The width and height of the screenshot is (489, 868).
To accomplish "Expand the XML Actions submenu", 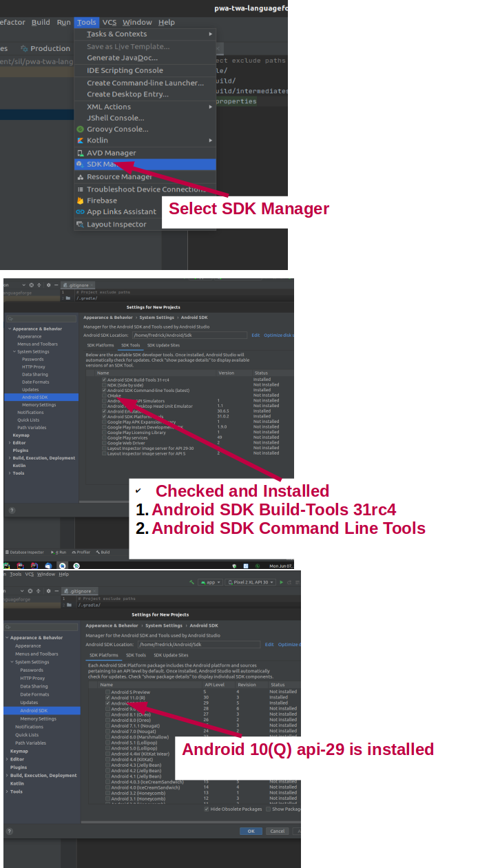I will tap(145, 107).
